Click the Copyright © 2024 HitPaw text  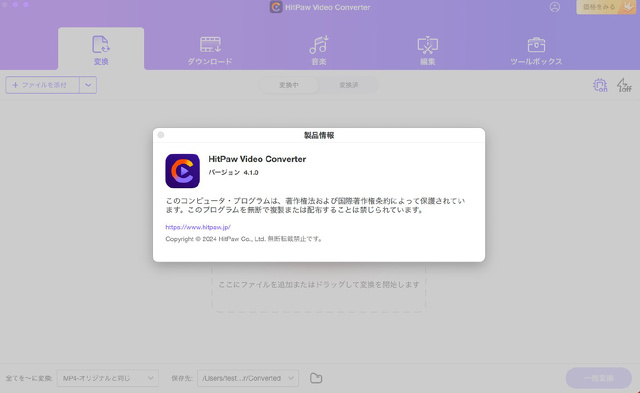pos(244,239)
